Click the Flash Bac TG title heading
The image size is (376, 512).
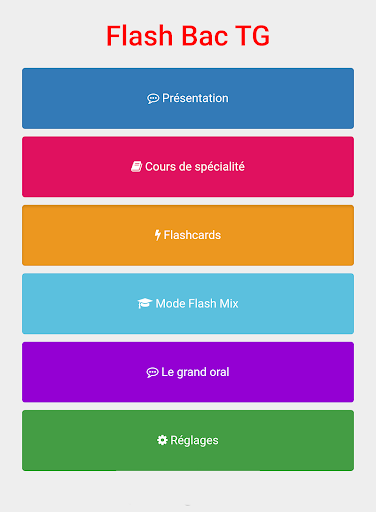click(188, 36)
